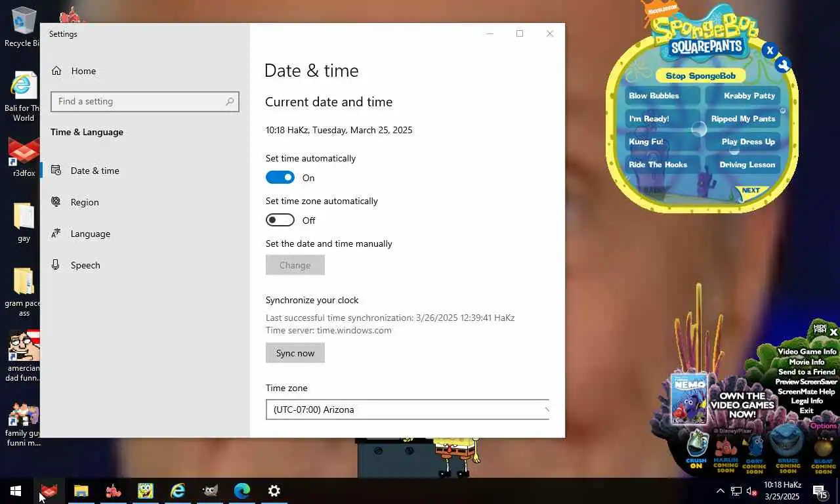
Task: Click the Find a setting search box
Action: click(x=145, y=102)
